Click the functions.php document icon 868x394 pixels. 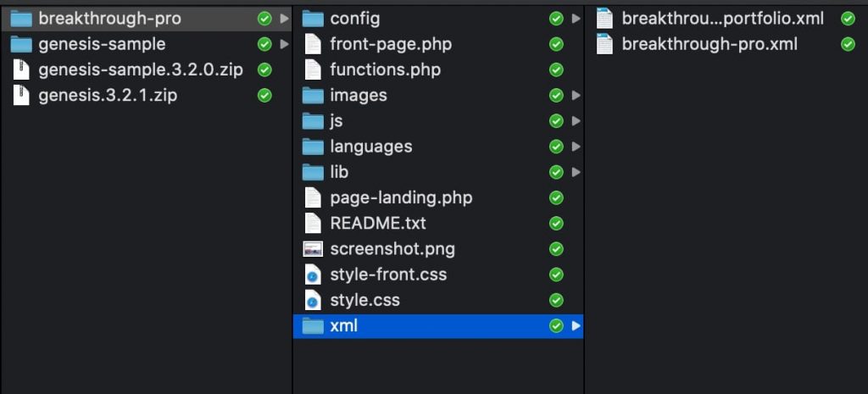[x=313, y=69]
